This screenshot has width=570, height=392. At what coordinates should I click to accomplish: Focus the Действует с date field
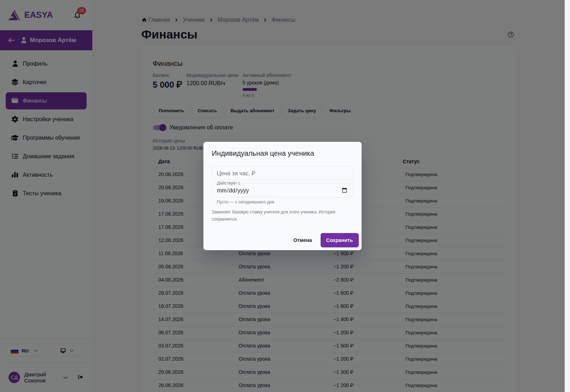283,190
